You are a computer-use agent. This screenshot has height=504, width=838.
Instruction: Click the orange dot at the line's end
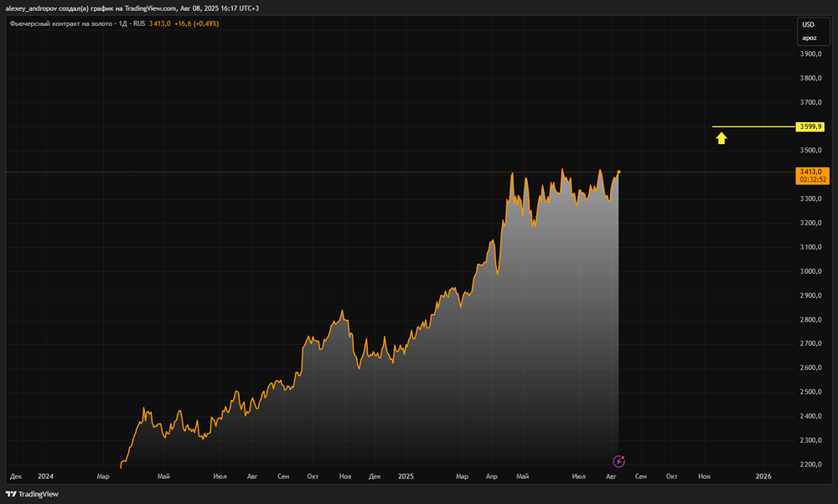(619, 172)
